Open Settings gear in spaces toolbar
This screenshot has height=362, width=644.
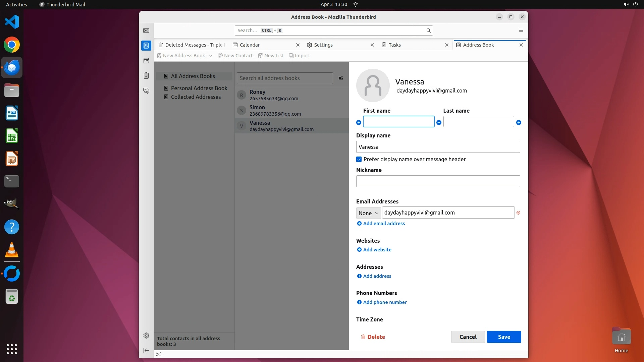(x=146, y=336)
